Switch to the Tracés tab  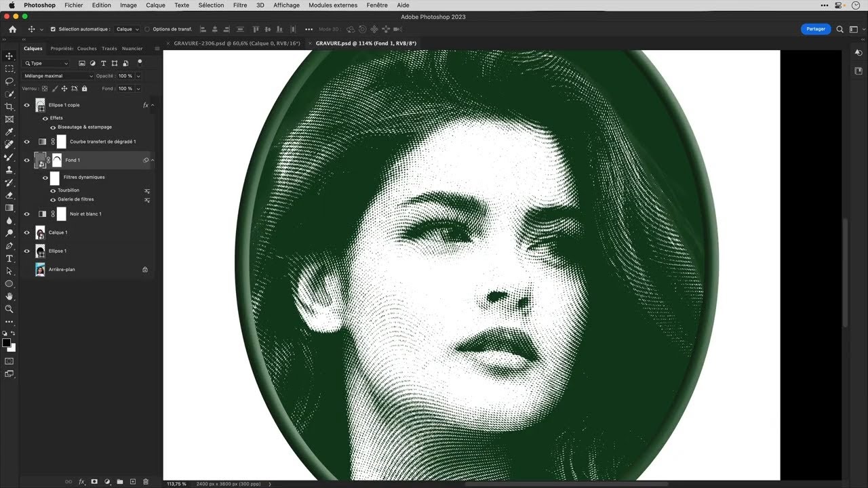pos(109,49)
